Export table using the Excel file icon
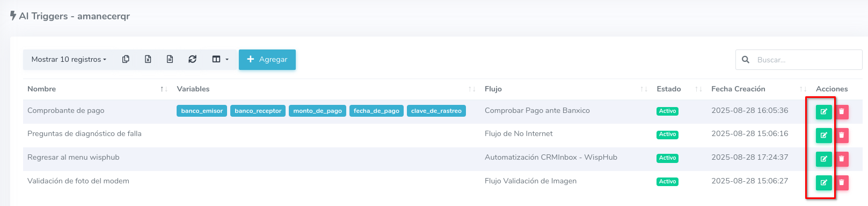 [148, 59]
